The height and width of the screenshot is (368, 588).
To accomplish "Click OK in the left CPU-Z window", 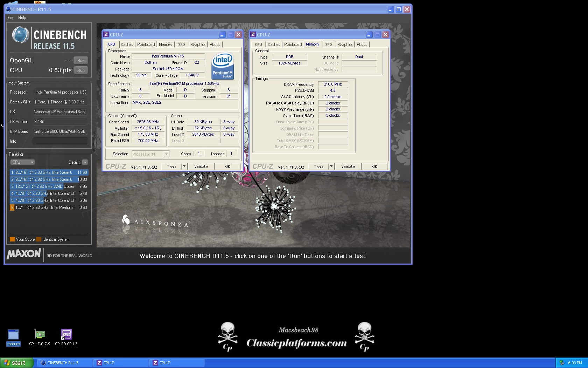I will [227, 166].
